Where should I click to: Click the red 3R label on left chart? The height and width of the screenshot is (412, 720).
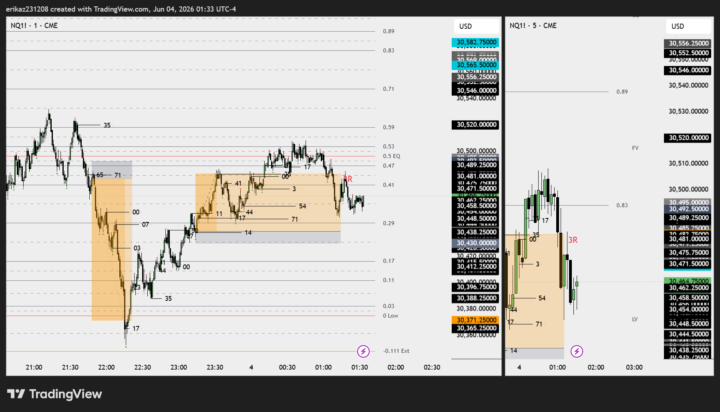348,179
